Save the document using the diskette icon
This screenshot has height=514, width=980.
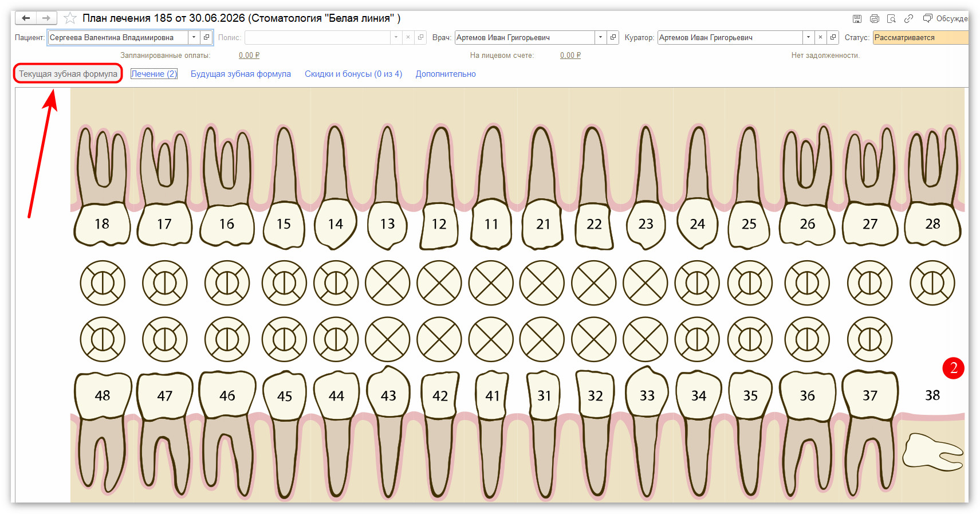tap(857, 19)
